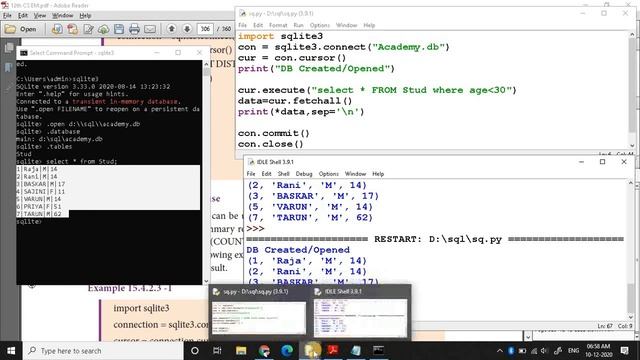
Task: Click the Command Prompt taskbar icon
Action: tap(379, 351)
